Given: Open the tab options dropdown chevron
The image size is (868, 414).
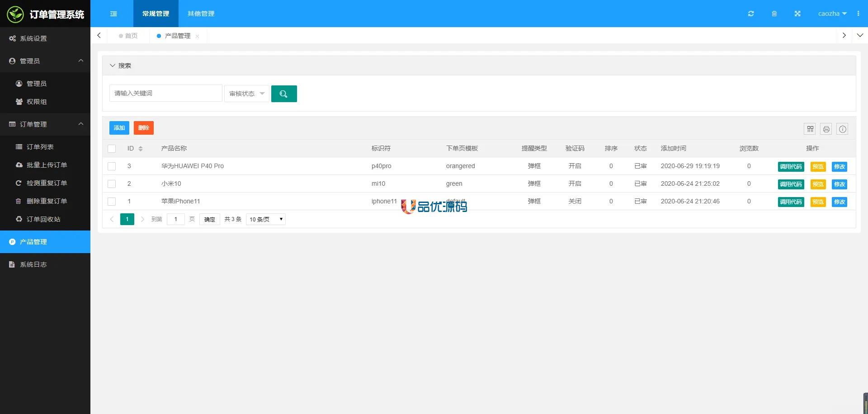Looking at the screenshot, I should pyautogui.click(x=860, y=35).
